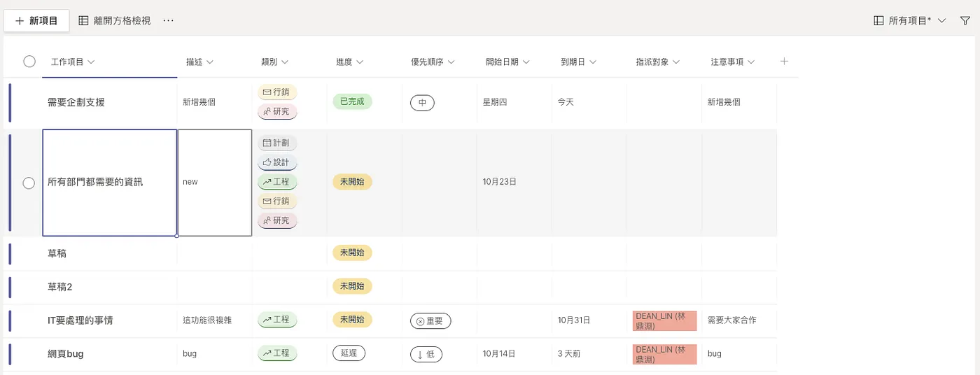Click the 網頁bug item title
The height and width of the screenshot is (375, 980).
click(x=65, y=354)
